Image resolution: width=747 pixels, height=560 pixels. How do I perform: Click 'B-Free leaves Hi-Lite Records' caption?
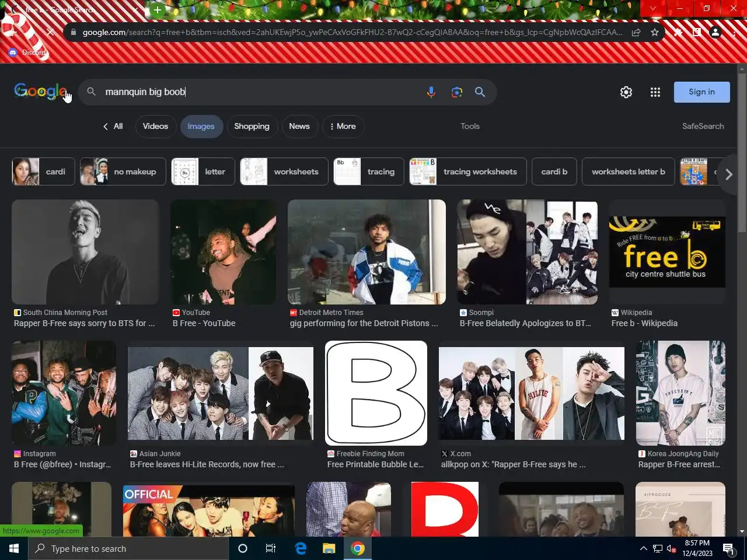(x=207, y=464)
